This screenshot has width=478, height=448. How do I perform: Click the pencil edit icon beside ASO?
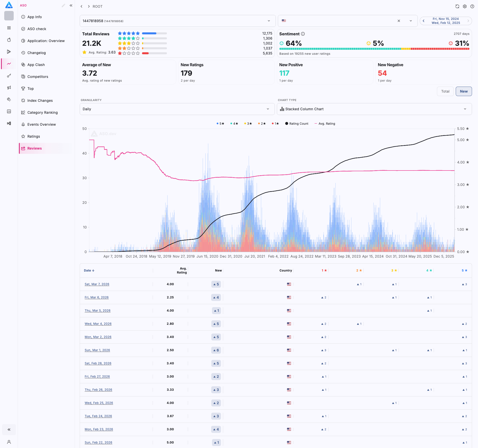[x=63, y=5]
